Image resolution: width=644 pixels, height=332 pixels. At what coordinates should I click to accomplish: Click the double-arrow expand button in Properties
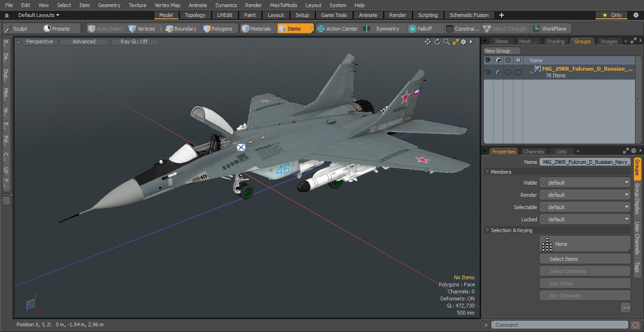coord(626,308)
